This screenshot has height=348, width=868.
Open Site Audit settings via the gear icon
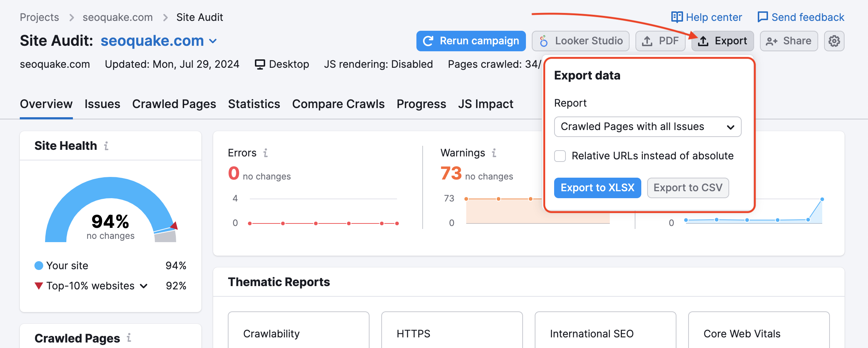click(834, 41)
